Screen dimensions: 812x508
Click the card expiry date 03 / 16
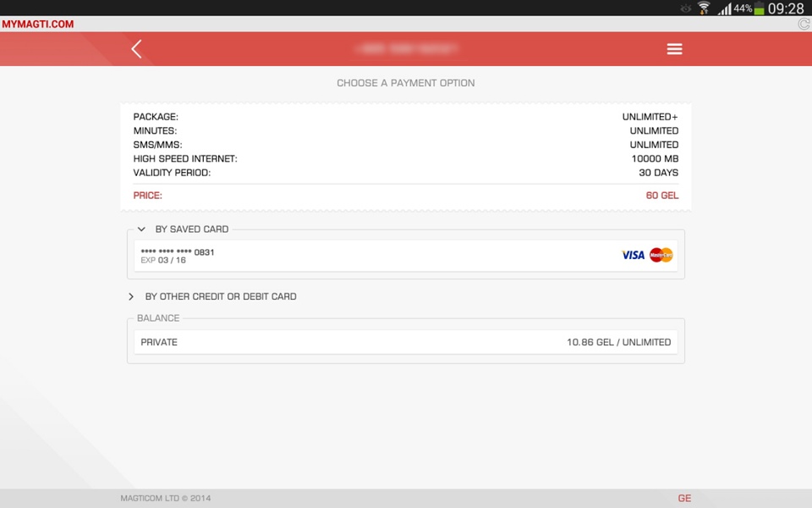click(x=172, y=260)
